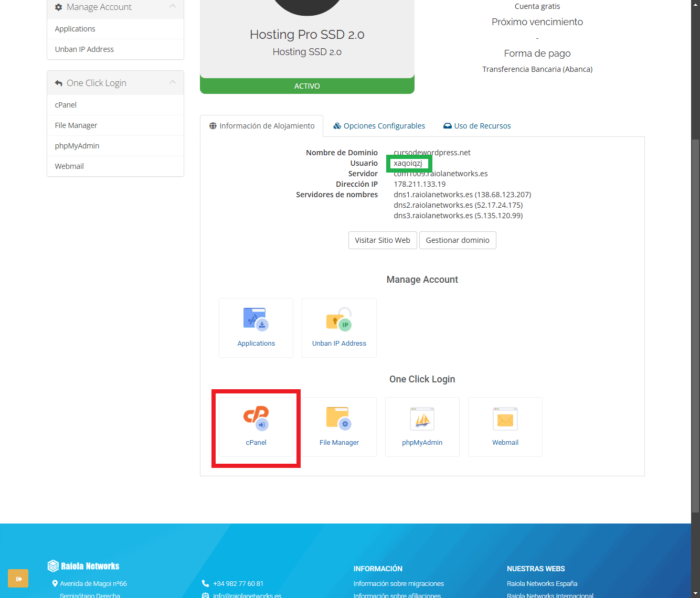The image size is (700, 598).
Task: Click Transferencia Bancaria (Abanca) text
Action: click(x=537, y=69)
